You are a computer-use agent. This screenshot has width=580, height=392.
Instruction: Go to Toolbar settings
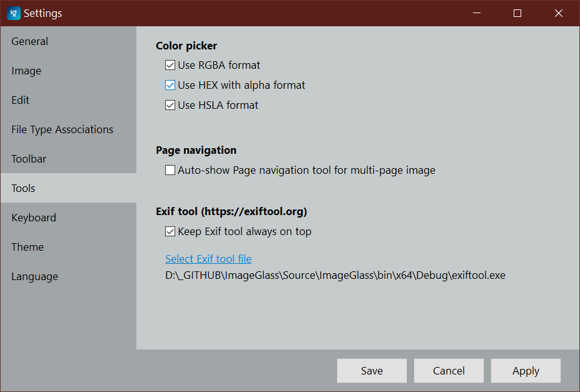tap(28, 159)
